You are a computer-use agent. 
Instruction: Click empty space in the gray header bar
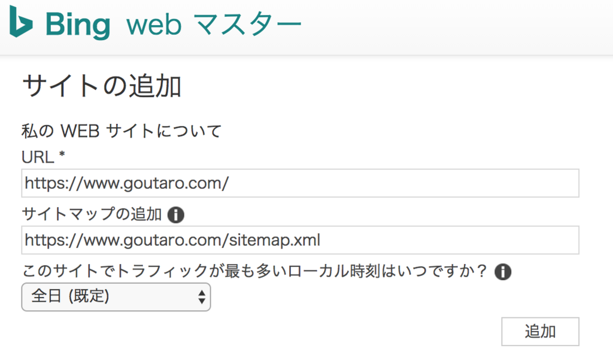point(457,26)
